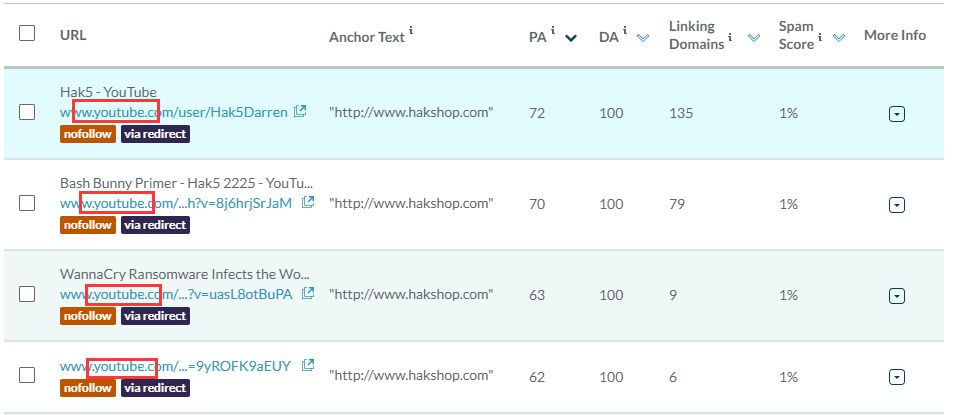Open external link icon for 9yROFK9aEUY URL
Image resolution: width=955 pixels, height=415 pixels.
point(308,365)
